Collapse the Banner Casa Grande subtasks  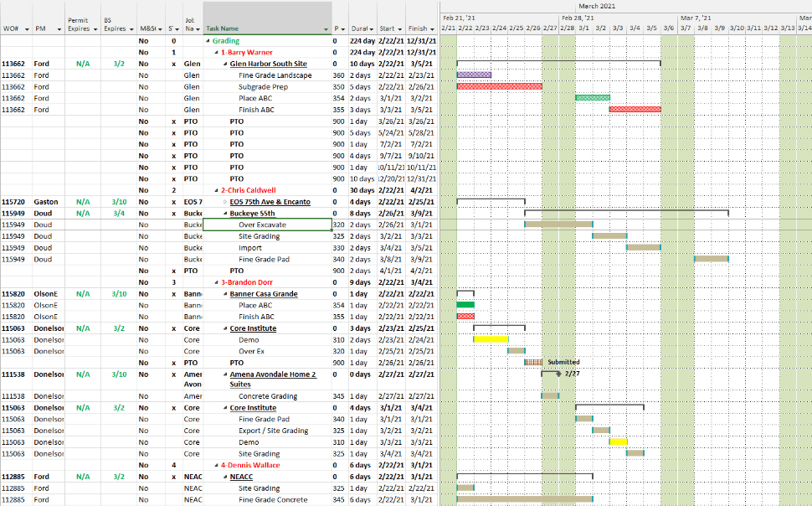[x=225, y=294]
